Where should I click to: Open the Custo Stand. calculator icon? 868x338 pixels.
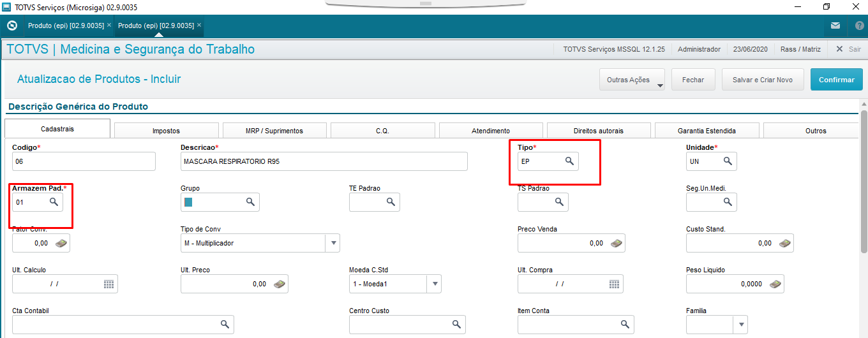[785, 243]
